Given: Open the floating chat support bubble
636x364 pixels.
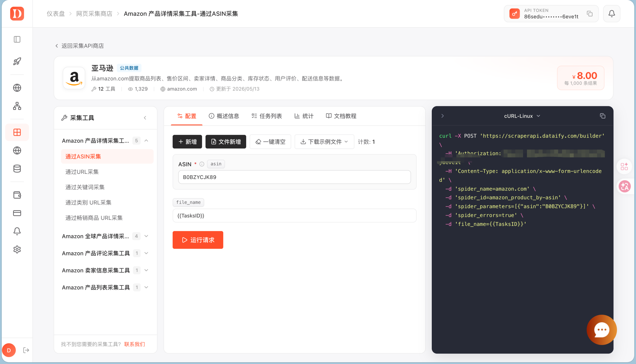Looking at the screenshot, I should (x=602, y=330).
